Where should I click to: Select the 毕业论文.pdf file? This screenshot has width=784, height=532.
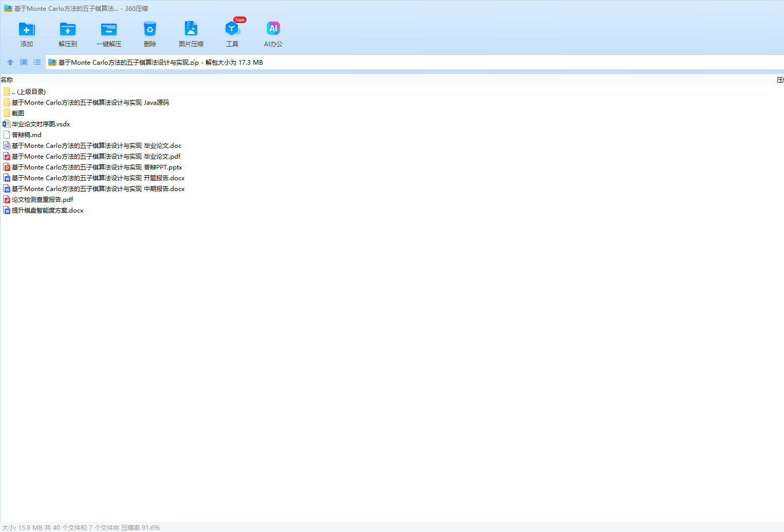tap(96, 157)
